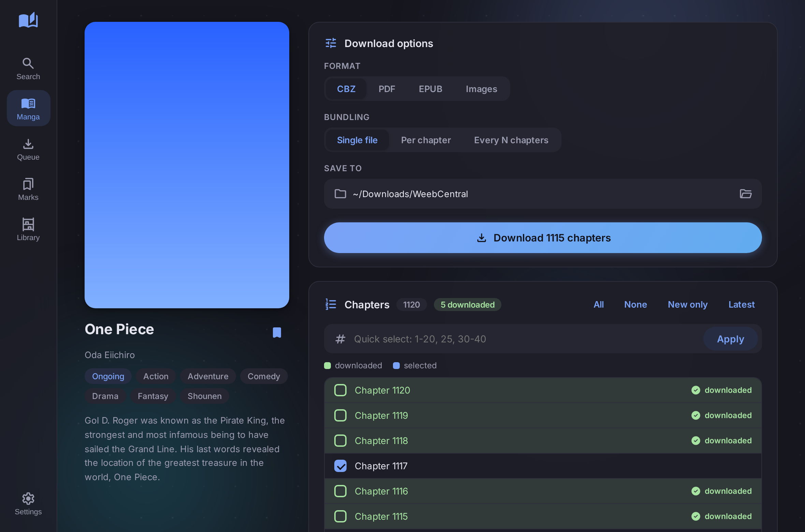Screen dimensions: 805x532
Task: Select the Chapter 1119 checkbox
Action: point(340,415)
